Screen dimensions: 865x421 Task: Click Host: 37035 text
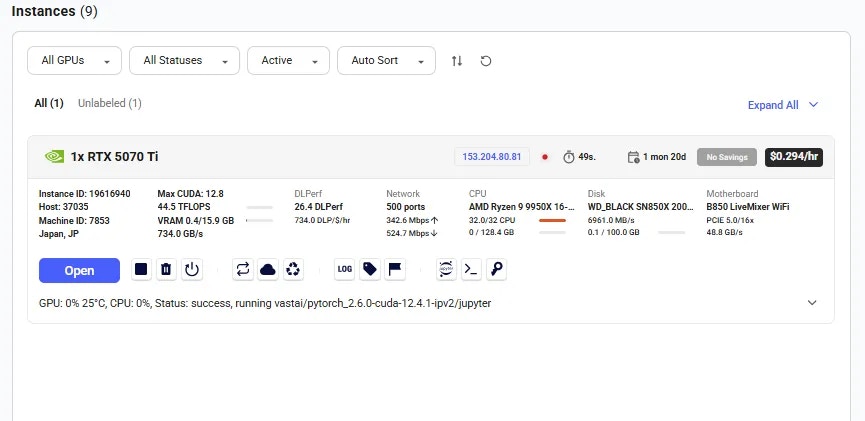coord(63,207)
